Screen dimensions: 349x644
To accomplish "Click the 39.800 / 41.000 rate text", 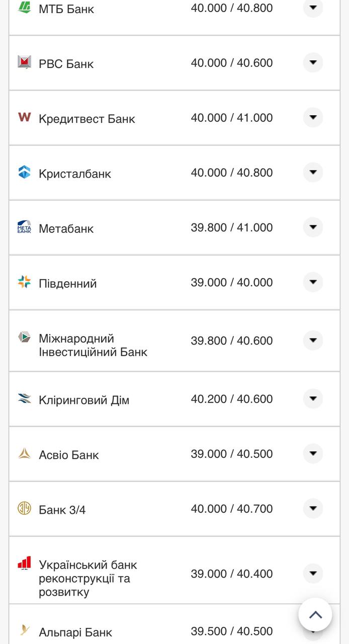I will (x=232, y=227).
